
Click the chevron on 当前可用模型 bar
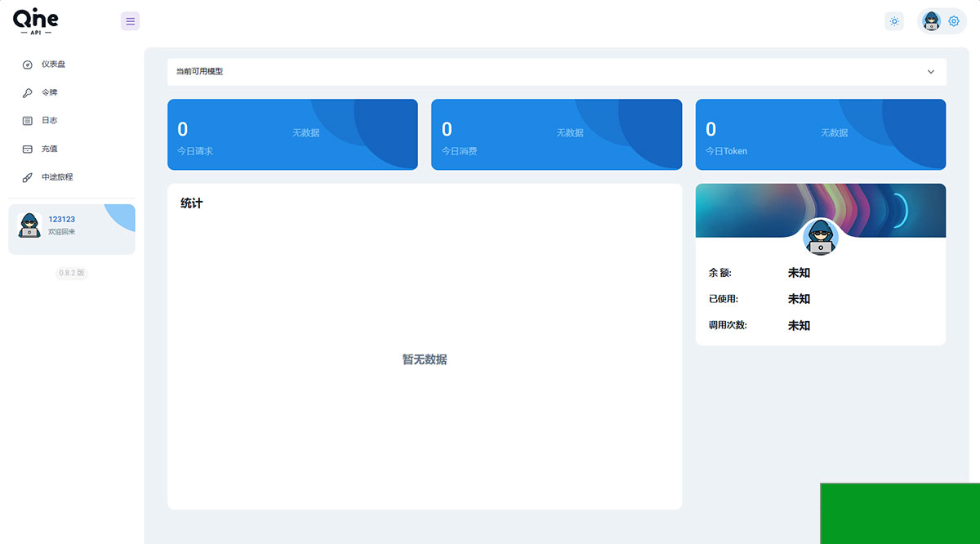[x=931, y=72]
